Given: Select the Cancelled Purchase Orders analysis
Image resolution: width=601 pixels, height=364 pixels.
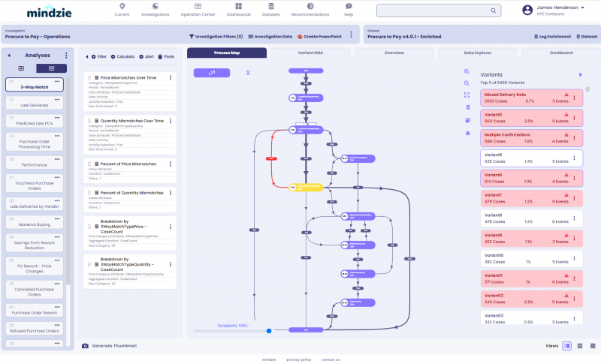Looking at the screenshot, I should click(x=35, y=290).
